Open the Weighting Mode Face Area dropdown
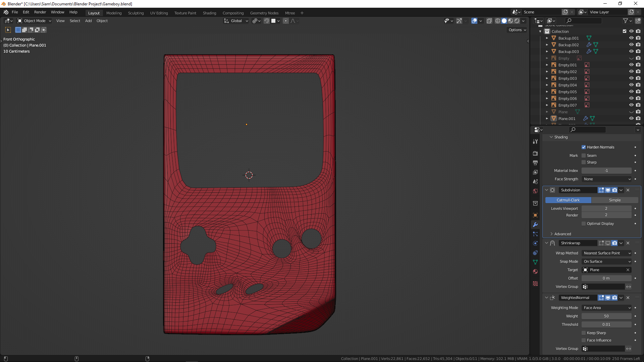 click(606, 308)
